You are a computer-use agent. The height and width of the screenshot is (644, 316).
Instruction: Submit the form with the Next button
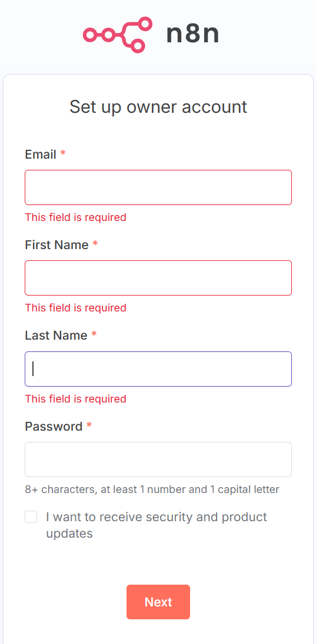[158, 602]
